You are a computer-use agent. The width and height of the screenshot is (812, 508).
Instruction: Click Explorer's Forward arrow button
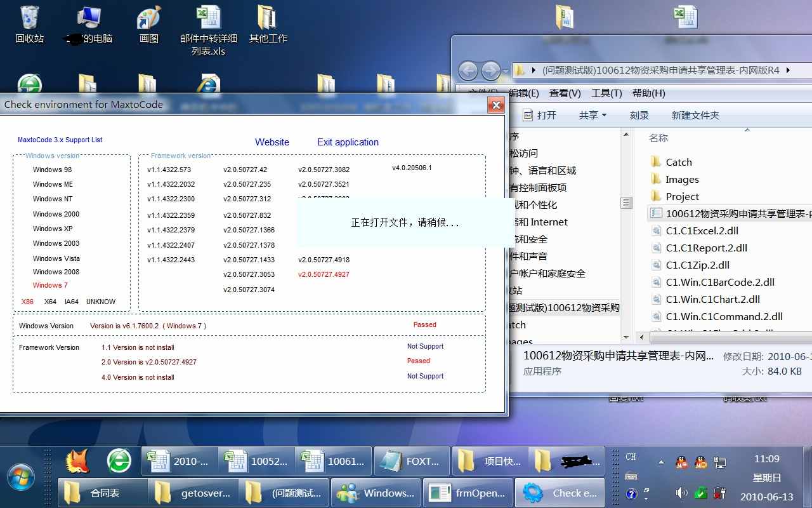click(x=490, y=70)
